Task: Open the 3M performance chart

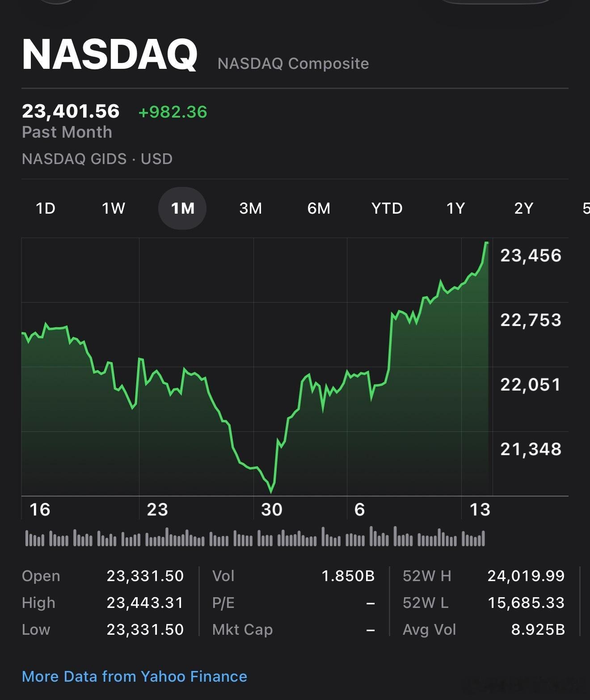Action: (x=251, y=208)
